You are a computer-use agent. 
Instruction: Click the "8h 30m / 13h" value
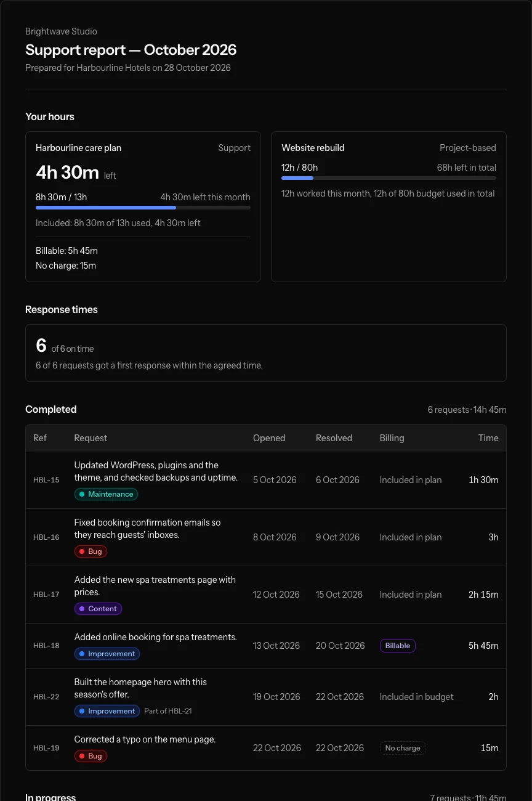coord(62,197)
